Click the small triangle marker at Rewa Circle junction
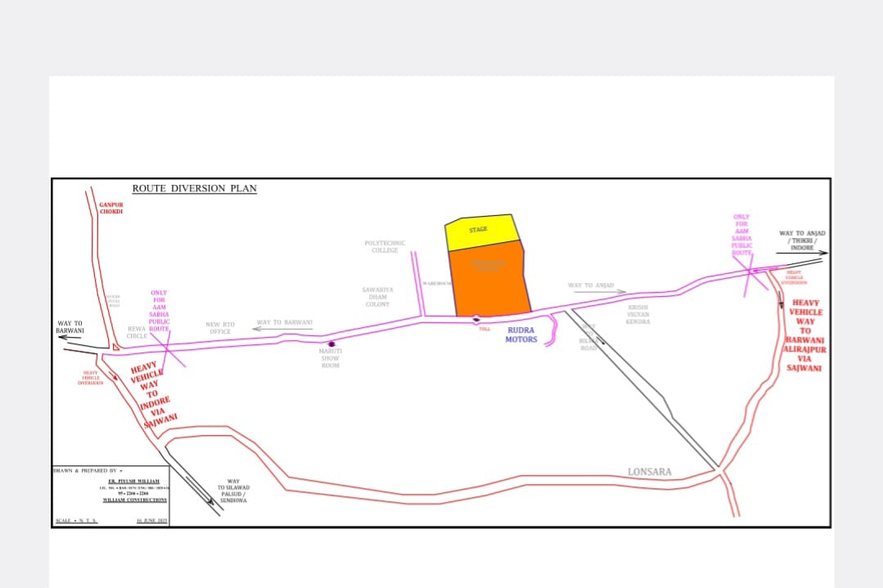This screenshot has width=883, height=588. pos(115,348)
